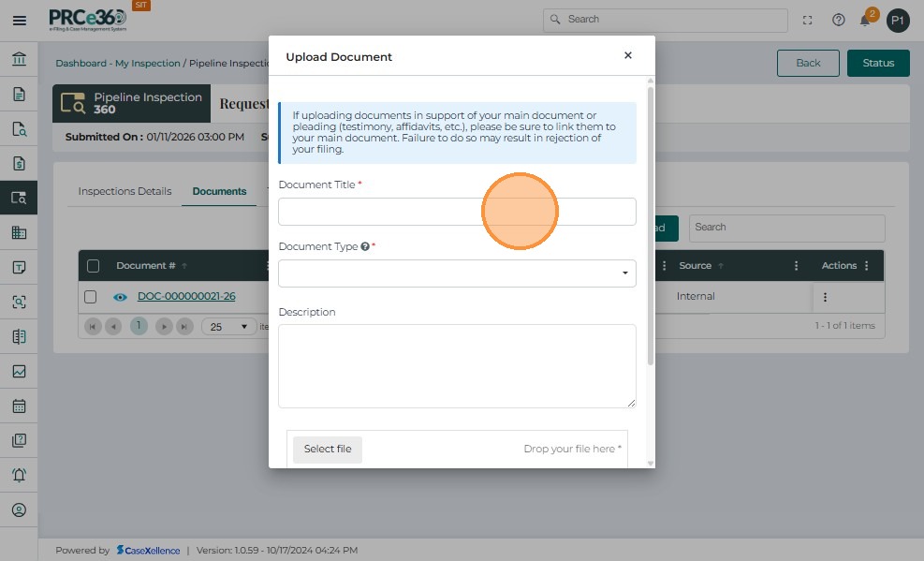Open the alarm bell sidebar icon
The image size is (924, 561).
pos(19,475)
